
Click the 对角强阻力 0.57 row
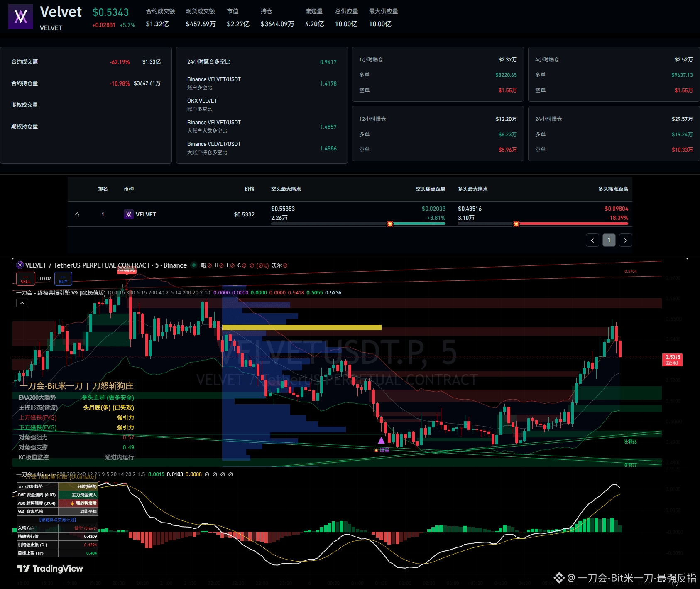click(x=76, y=437)
